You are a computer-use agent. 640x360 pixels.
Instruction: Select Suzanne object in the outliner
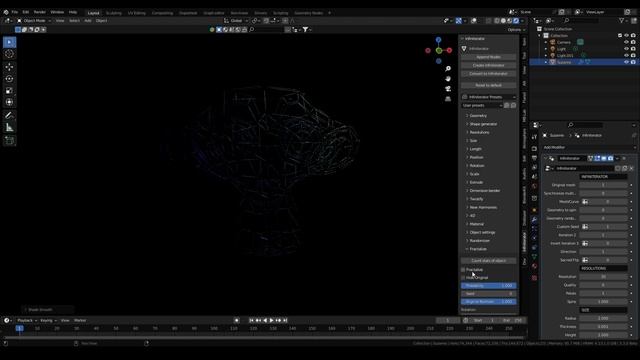(564, 62)
